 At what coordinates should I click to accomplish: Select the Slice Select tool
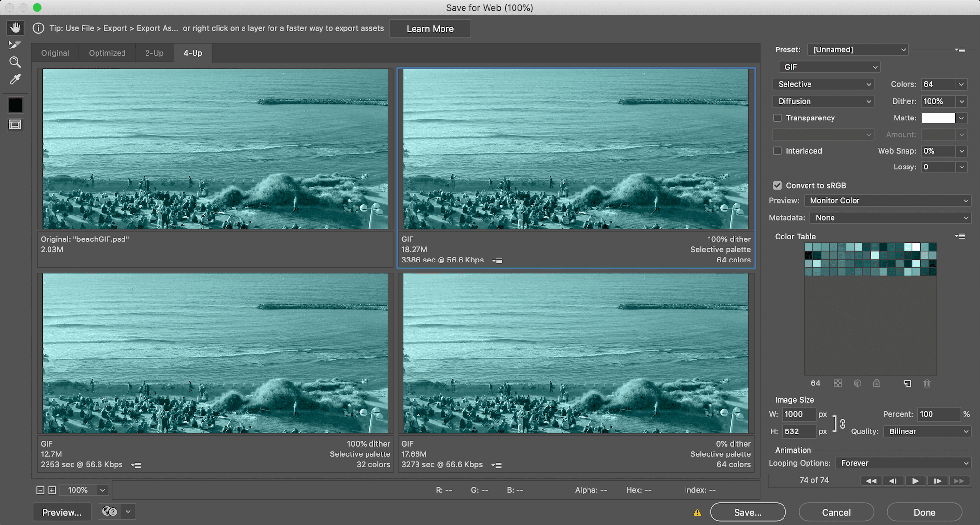pyautogui.click(x=15, y=45)
